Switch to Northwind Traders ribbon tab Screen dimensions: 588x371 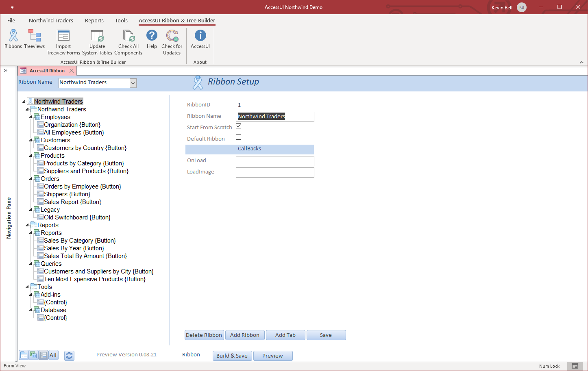click(x=51, y=21)
